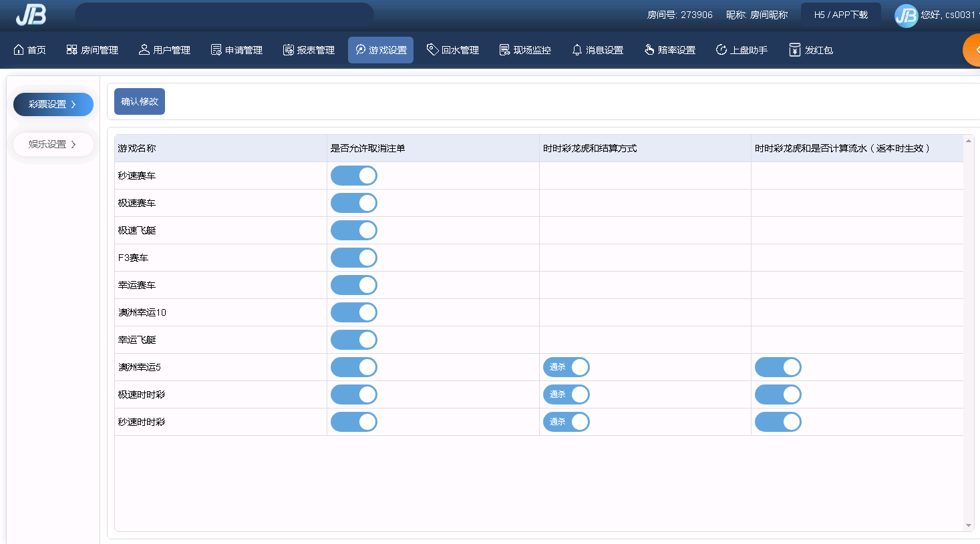Toggle cancel-bet switch for 秒速赛车
The height and width of the screenshot is (544, 980).
[x=354, y=176]
